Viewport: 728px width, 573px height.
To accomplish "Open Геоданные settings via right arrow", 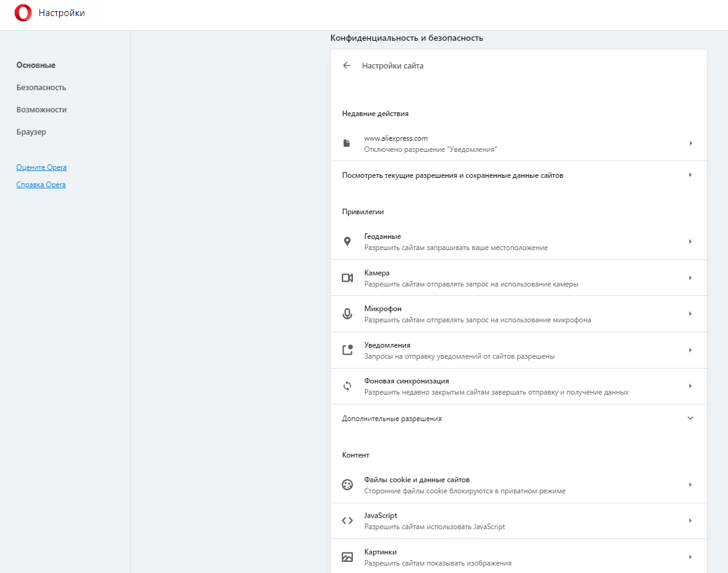I will [691, 241].
